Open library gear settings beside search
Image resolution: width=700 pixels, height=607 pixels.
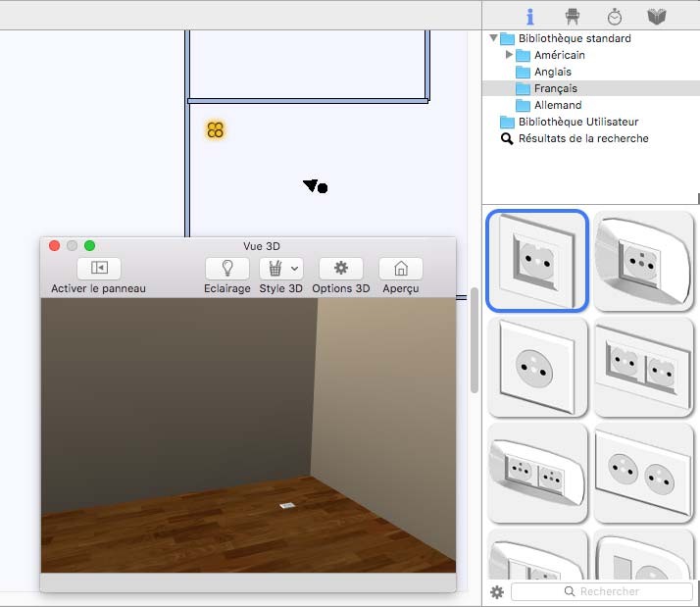click(x=497, y=592)
